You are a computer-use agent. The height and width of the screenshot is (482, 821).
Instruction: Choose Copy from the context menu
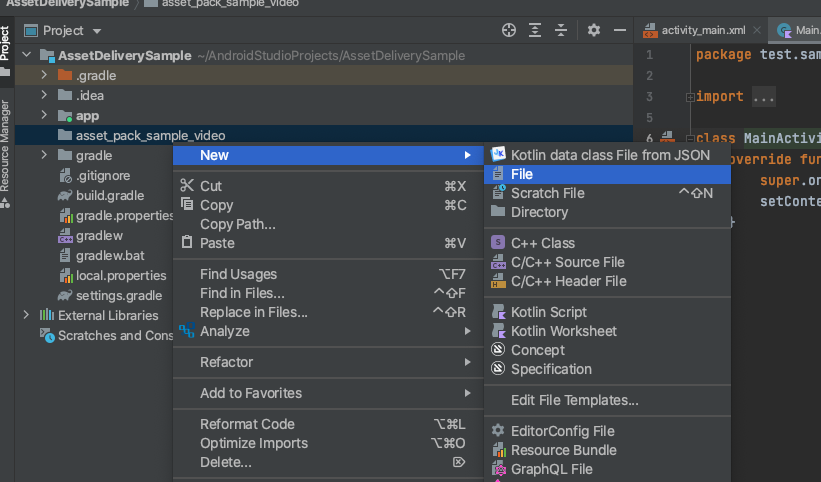[328, 205]
